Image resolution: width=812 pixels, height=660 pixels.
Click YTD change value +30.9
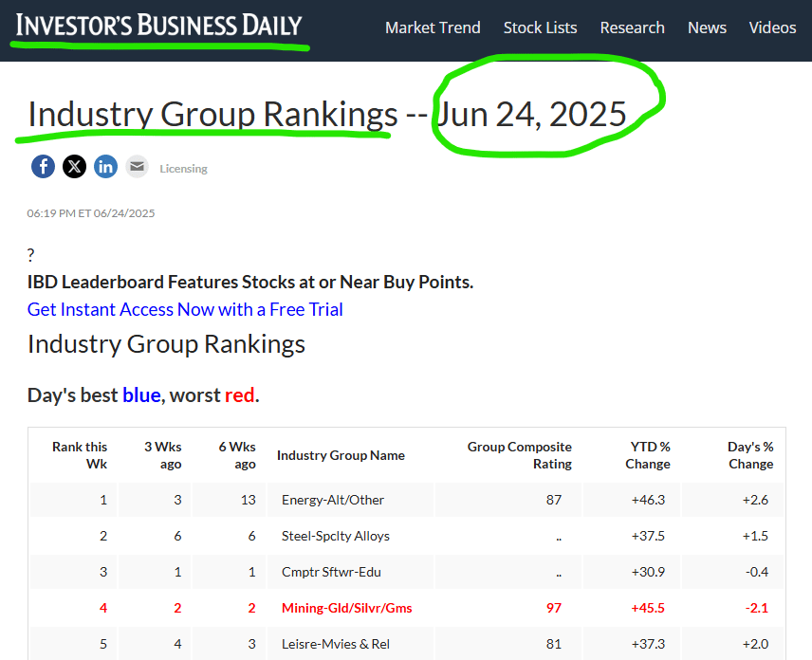tap(648, 572)
